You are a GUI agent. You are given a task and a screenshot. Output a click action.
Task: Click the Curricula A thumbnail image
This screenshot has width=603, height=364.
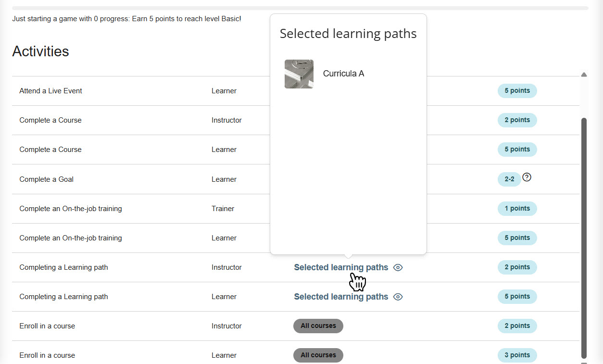click(x=299, y=74)
